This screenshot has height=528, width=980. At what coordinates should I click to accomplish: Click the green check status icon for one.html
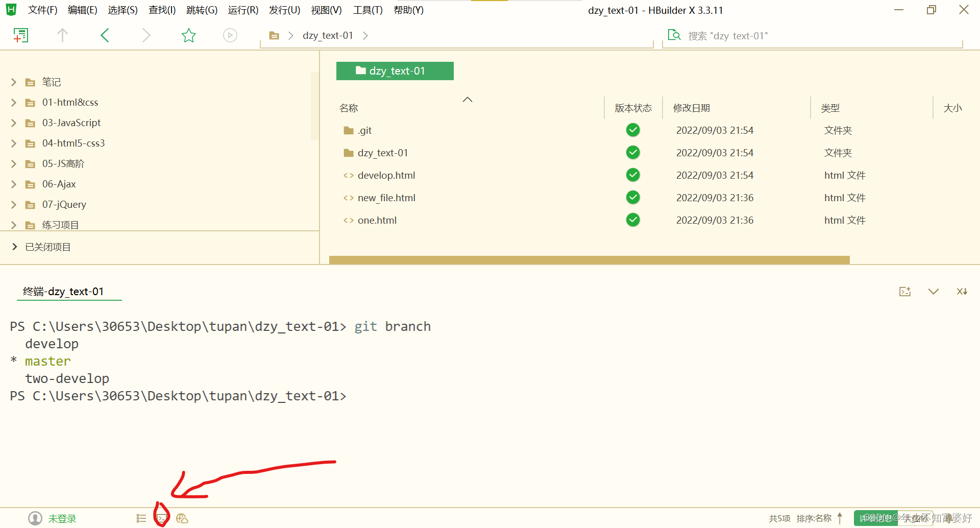[x=632, y=220]
